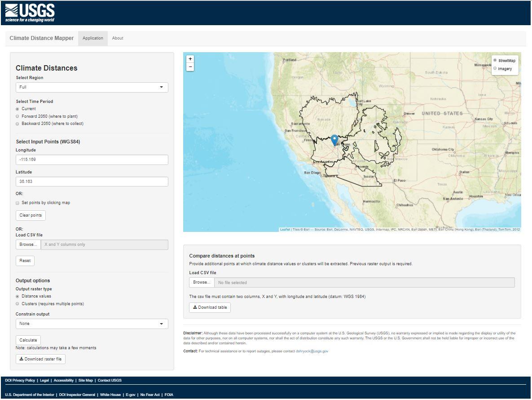Download the raster file
532x400 pixels.
pyautogui.click(x=40, y=359)
